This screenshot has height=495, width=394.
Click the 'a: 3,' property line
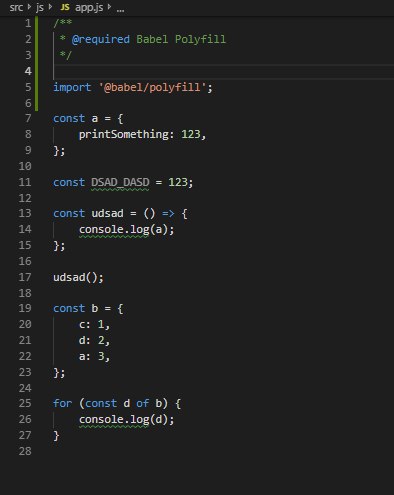[x=94, y=356]
